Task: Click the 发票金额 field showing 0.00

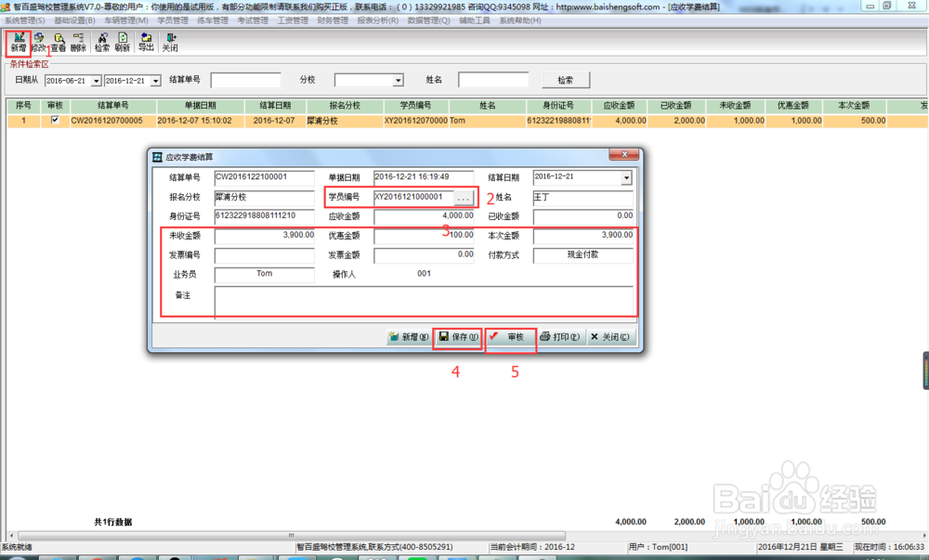Action: coord(424,255)
